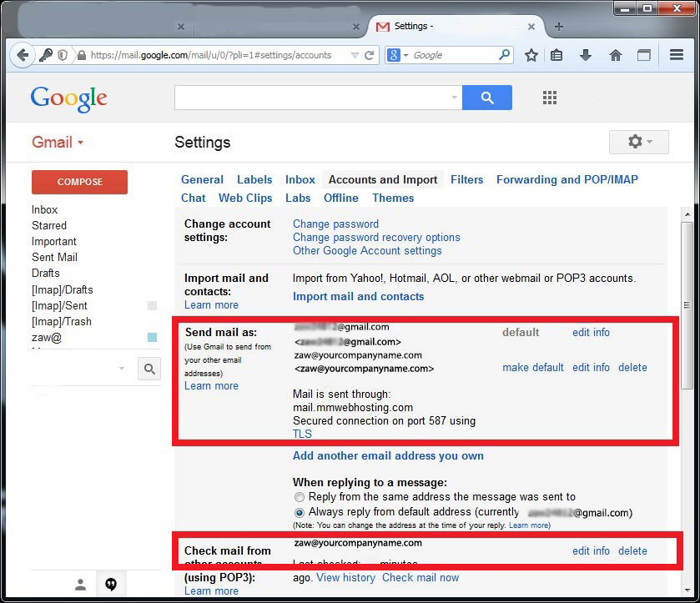The width and height of the screenshot is (700, 603).
Task: Select the Accounts and Import tab
Action: click(x=383, y=179)
